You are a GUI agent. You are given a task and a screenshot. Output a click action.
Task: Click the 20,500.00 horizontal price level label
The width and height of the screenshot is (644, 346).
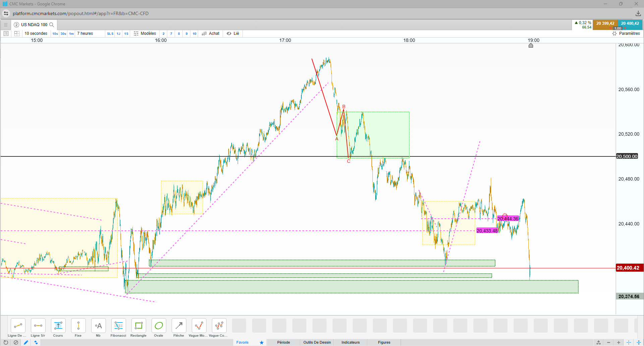(x=627, y=156)
